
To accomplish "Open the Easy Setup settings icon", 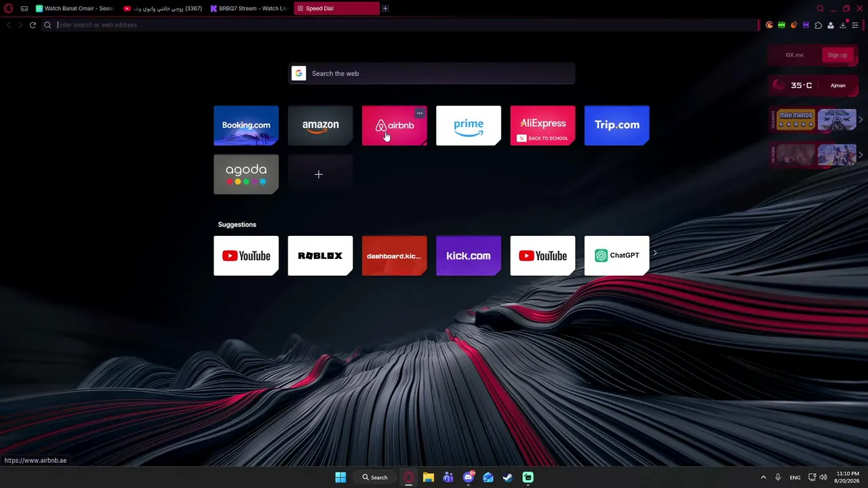I will 855,25.
